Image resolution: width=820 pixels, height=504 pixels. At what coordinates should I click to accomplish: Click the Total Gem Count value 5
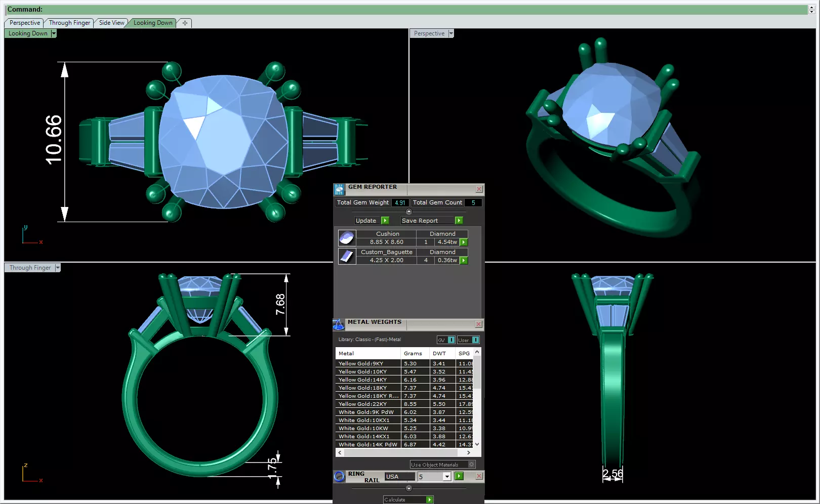point(473,202)
